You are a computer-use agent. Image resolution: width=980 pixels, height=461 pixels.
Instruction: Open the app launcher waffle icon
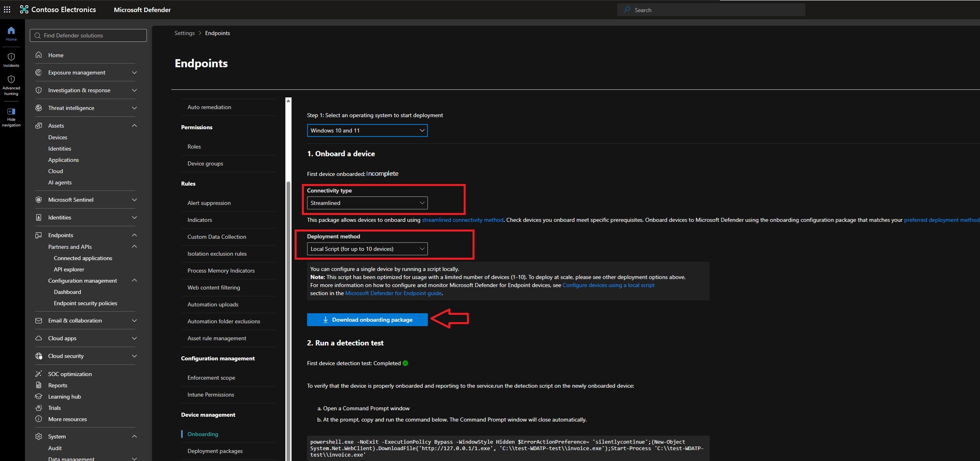coord(7,10)
